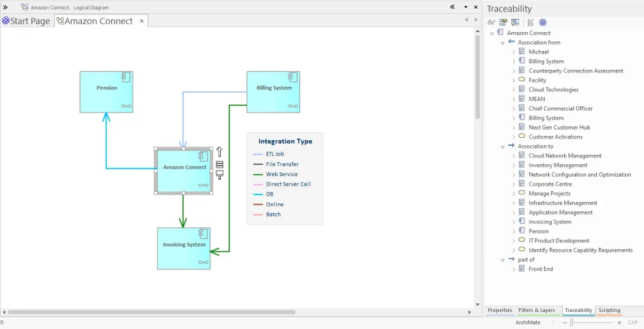Open the checklist options in Traceability toolbar
The height and width of the screenshot is (329, 644).
[530, 23]
